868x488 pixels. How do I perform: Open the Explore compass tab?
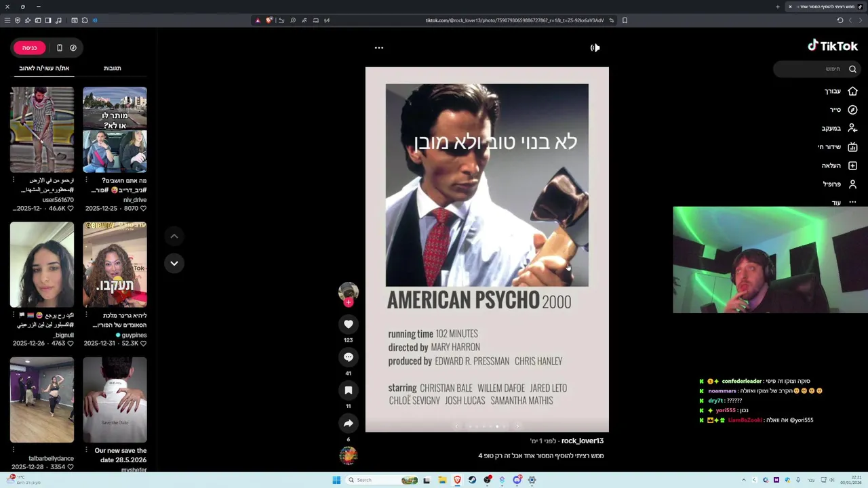[844, 109]
